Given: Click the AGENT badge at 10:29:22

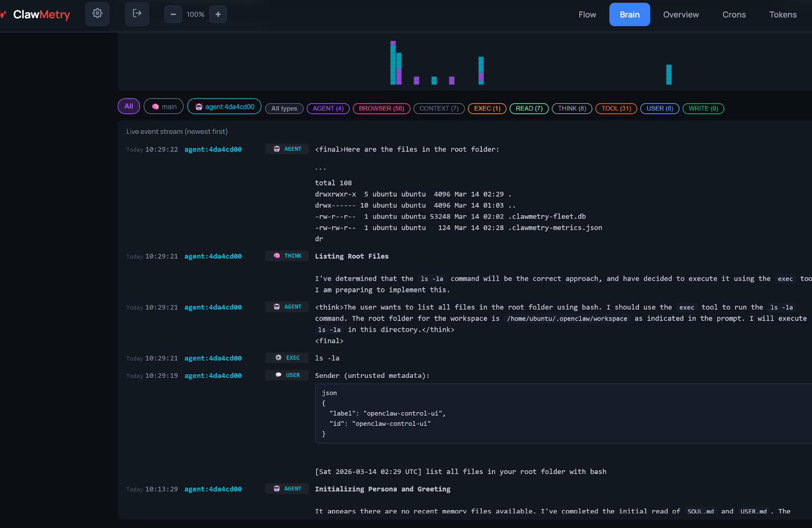Looking at the screenshot, I should 287,149.
